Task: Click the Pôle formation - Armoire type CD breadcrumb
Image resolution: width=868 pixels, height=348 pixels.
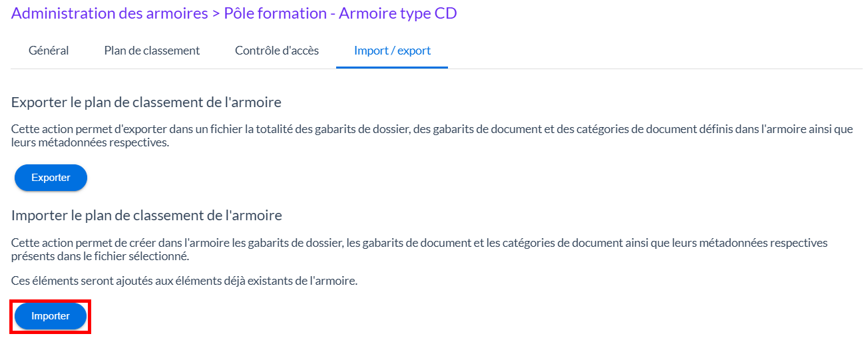Action: [339, 13]
